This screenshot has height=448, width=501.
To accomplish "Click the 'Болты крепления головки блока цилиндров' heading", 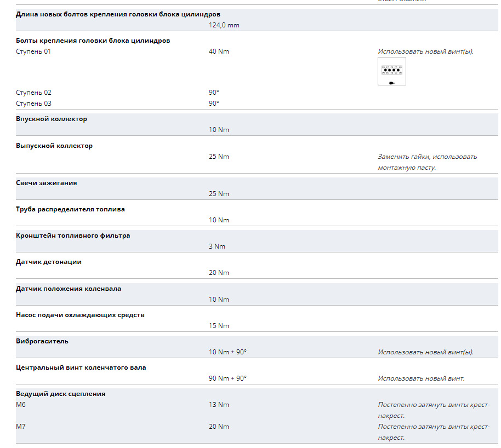I will (x=93, y=41).
